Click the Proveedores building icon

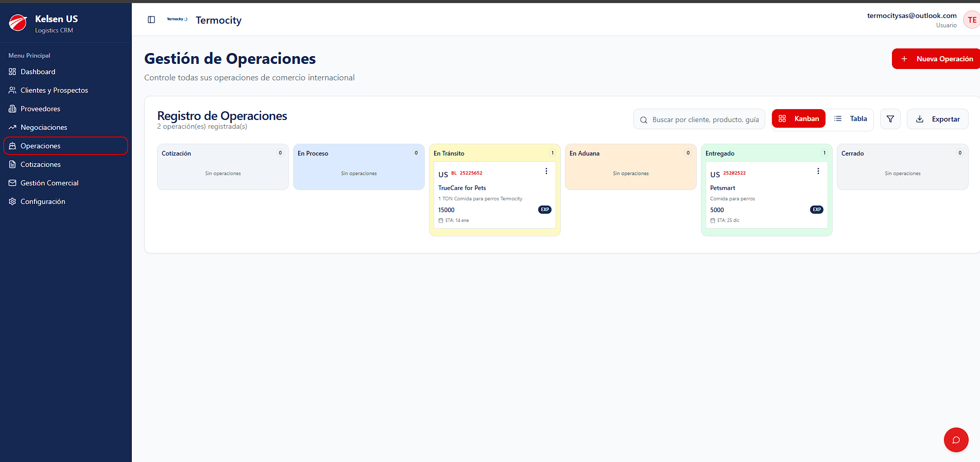point(12,109)
